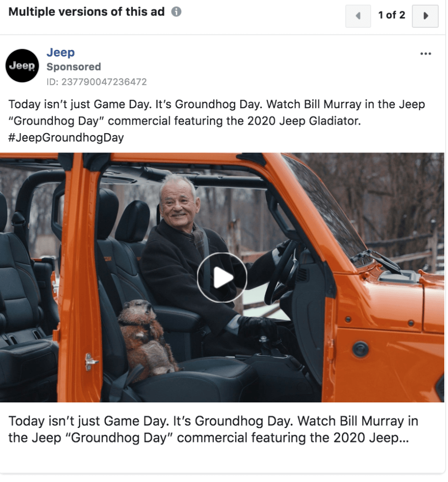
Task: Click the info icon beside 'Multiple versions of this ad'
Action: tap(176, 12)
